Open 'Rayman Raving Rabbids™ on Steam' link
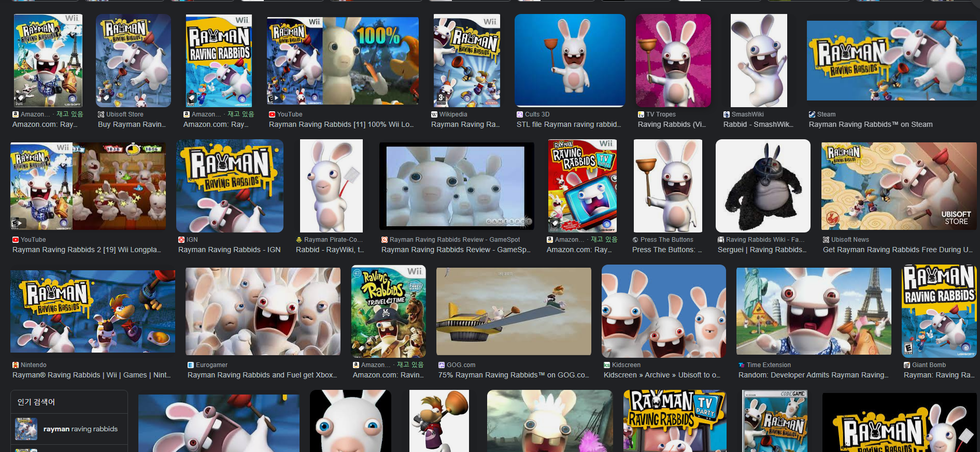This screenshot has width=980, height=452. (x=871, y=124)
